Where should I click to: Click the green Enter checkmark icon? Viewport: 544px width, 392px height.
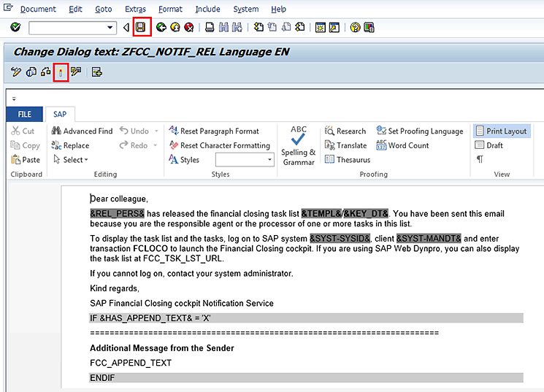tap(15, 28)
